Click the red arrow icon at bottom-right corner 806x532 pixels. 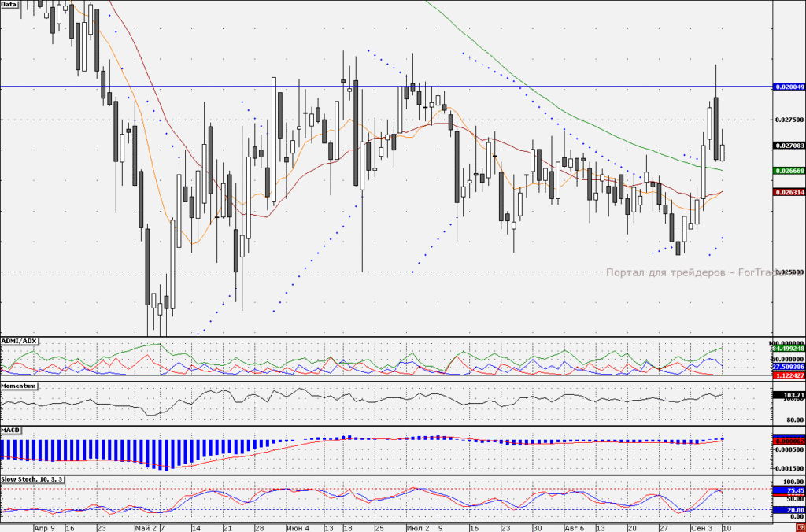point(801,528)
